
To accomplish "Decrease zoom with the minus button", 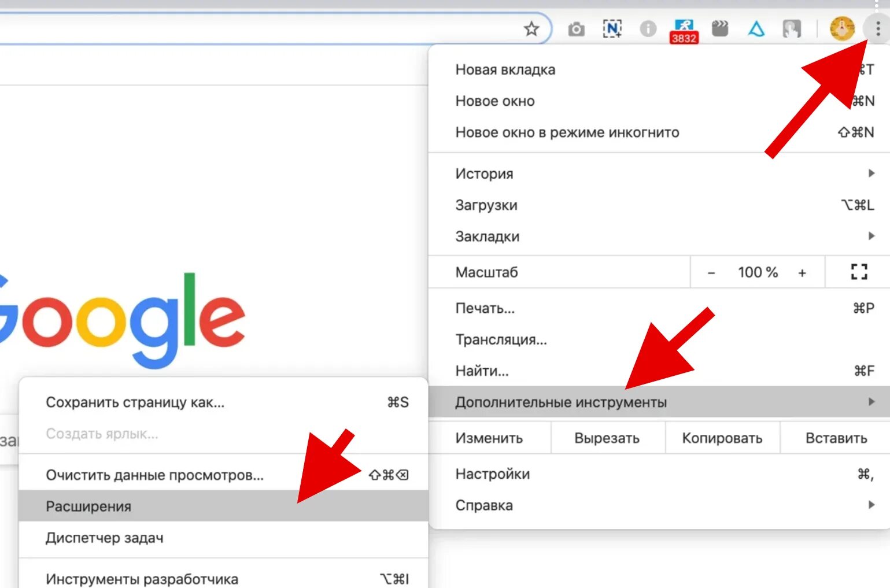I will (711, 273).
